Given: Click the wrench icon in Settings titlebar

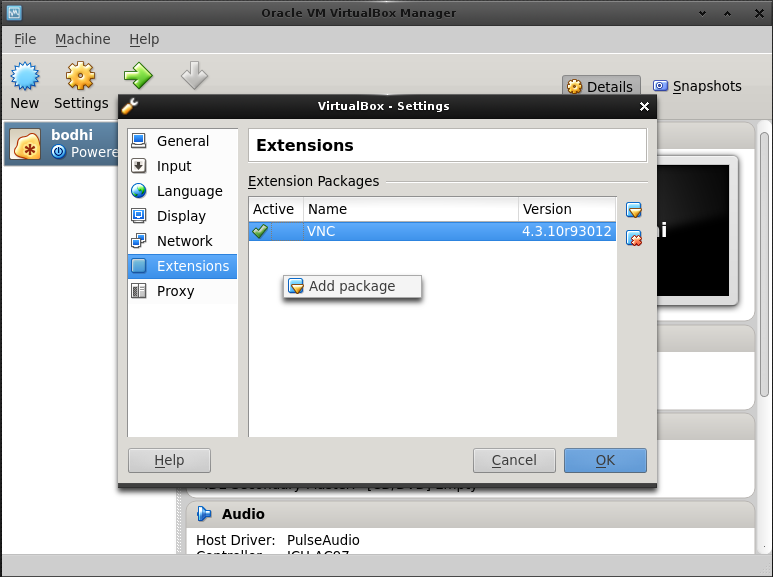Looking at the screenshot, I should (x=130, y=106).
